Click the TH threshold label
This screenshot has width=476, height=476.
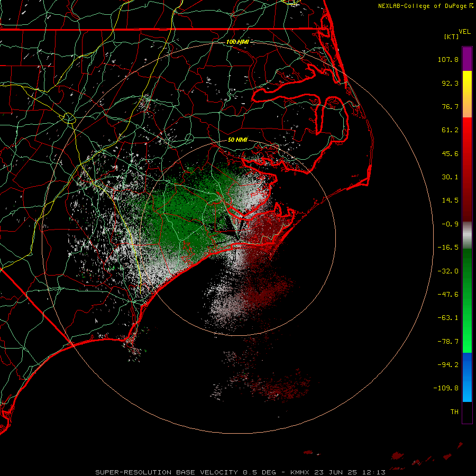454,411
